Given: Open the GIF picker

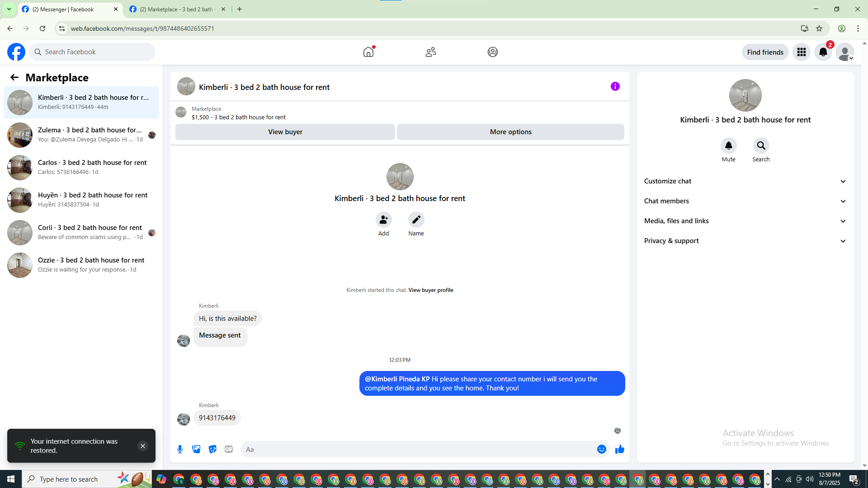Looking at the screenshot, I should 229,449.
